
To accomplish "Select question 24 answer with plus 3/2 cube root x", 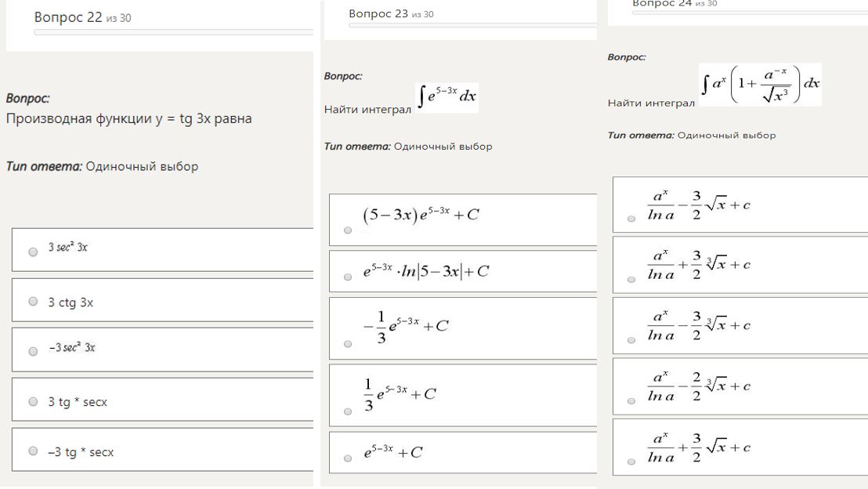I will click(631, 279).
